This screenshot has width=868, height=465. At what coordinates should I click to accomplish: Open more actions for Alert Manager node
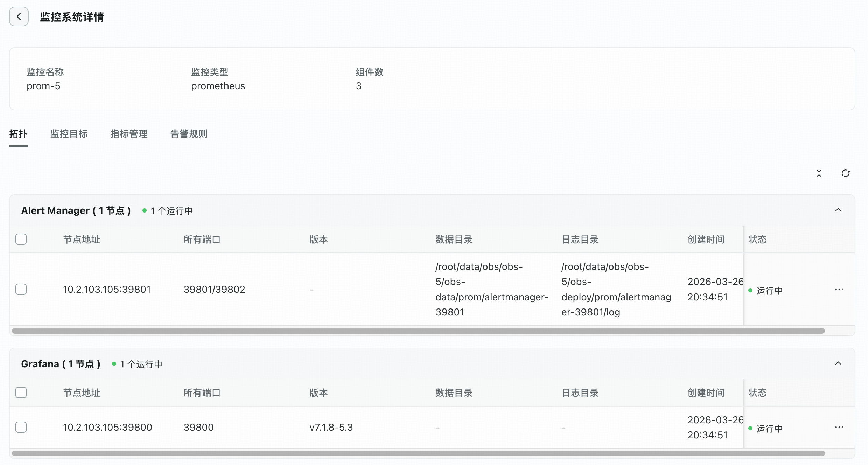click(839, 289)
